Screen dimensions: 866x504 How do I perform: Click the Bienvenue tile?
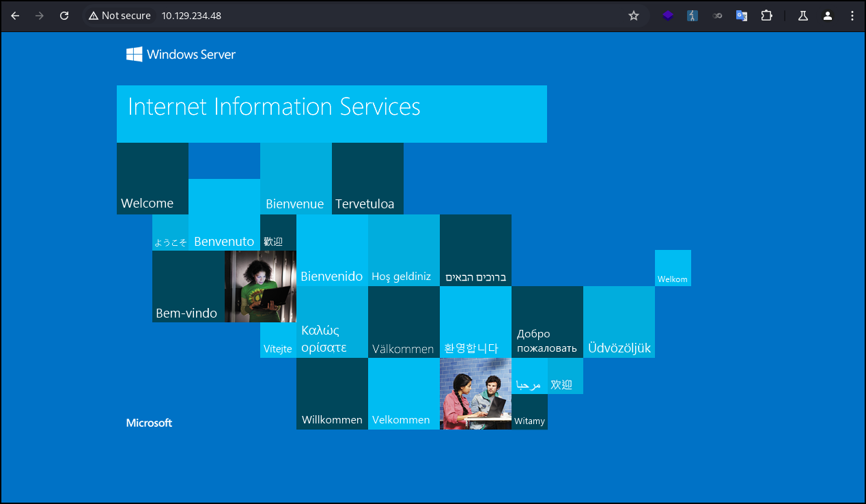click(295, 178)
